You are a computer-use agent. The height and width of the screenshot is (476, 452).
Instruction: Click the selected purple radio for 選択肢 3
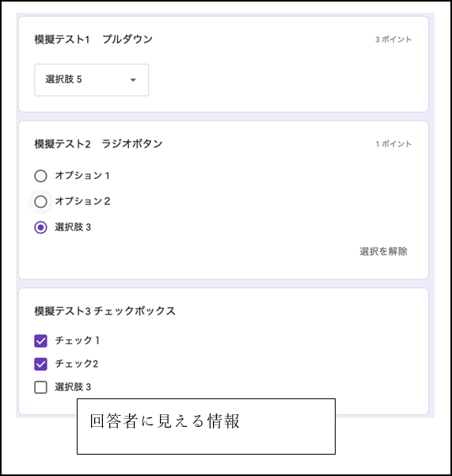click(40, 227)
